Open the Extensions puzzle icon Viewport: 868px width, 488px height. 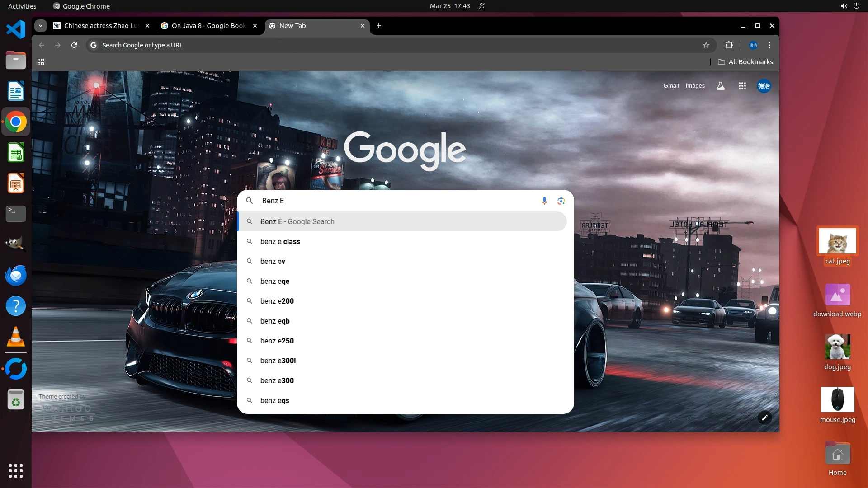tap(729, 45)
